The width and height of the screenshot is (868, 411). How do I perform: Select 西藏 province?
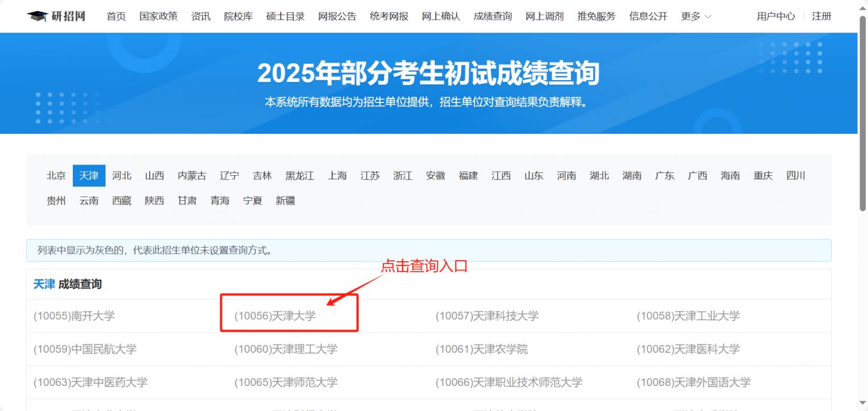[122, 201]
